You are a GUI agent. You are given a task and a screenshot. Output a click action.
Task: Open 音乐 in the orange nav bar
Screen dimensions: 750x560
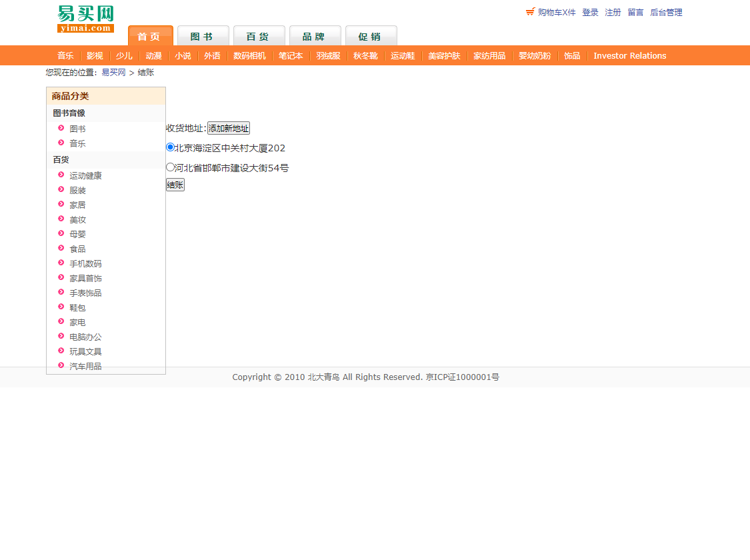click(x=65, y=56)
